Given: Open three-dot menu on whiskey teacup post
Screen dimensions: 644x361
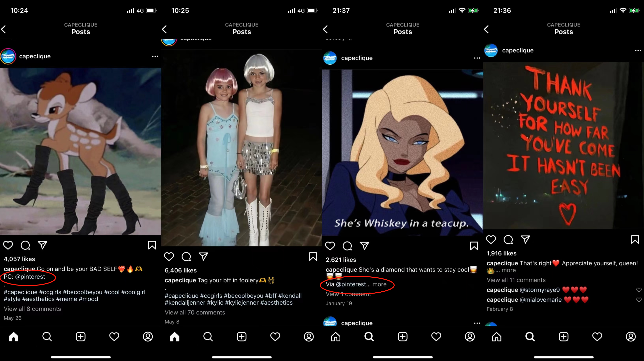Looking at the screenshot, I should click(477, 58).
